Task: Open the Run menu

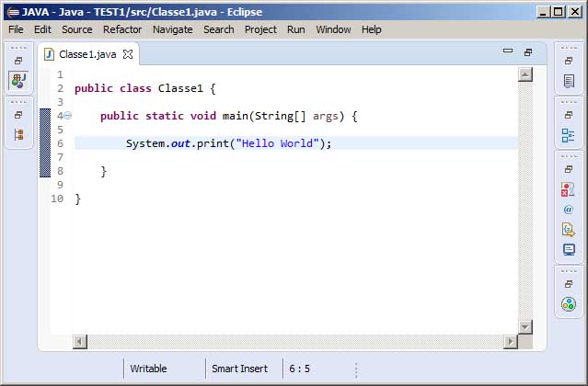Action: 295,29
